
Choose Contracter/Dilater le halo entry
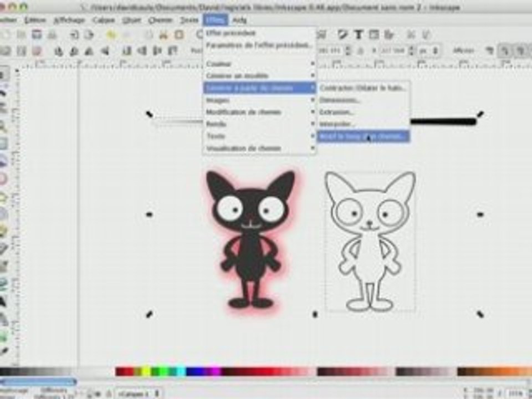coord(363,88)
